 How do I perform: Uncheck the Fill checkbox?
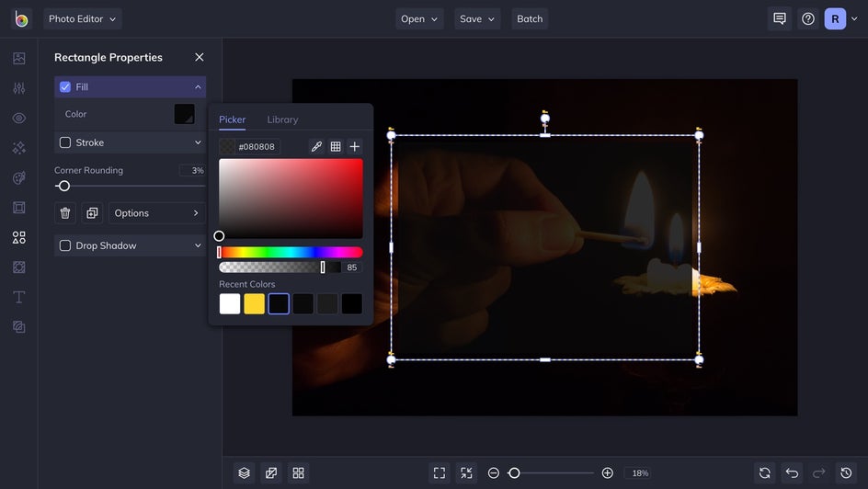click(65, 87)
